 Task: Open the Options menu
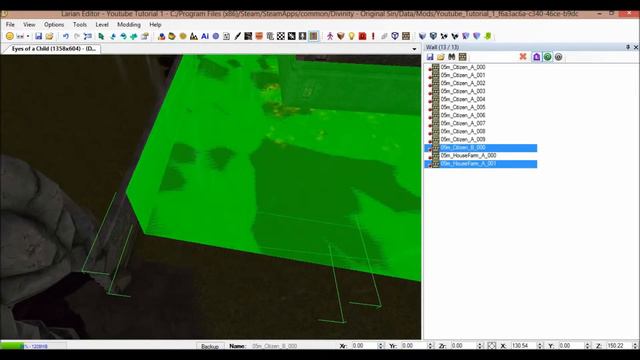click(54, 24)
